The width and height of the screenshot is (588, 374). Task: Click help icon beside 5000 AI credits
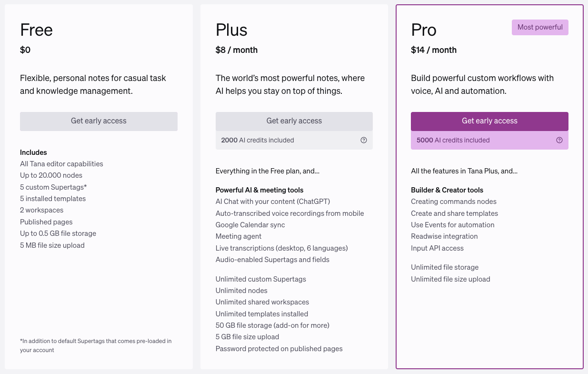(559, 140)
